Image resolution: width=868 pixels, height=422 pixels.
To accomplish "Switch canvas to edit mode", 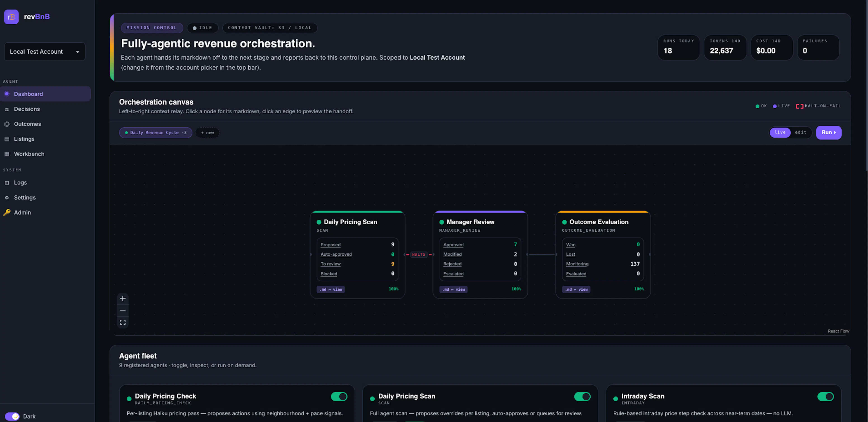I will [801, 133].
